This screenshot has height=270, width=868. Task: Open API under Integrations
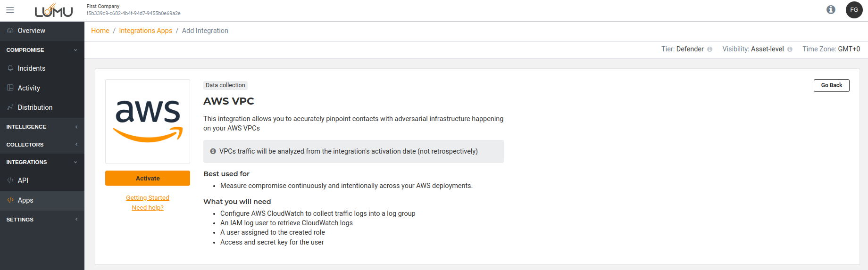tap(23, 180)
